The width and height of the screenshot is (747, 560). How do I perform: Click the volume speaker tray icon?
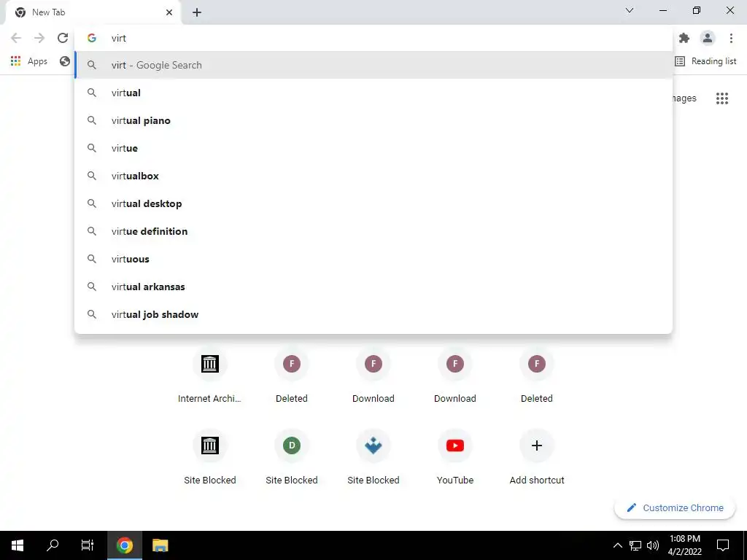click(653, 545)
